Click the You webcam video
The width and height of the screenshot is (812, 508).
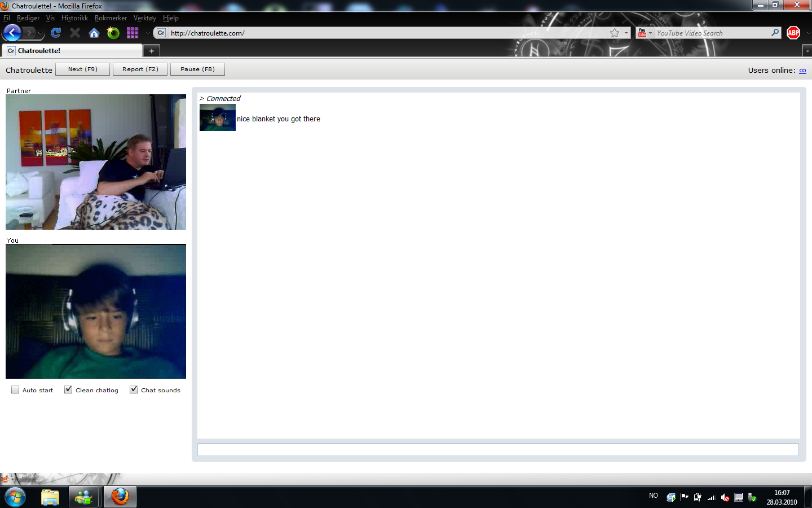(96, 312)
